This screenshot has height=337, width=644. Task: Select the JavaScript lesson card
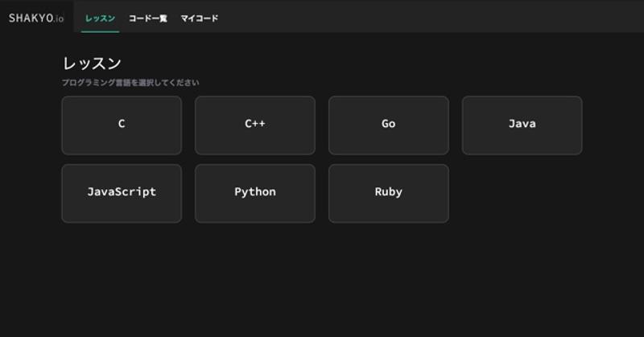(122, 193)
